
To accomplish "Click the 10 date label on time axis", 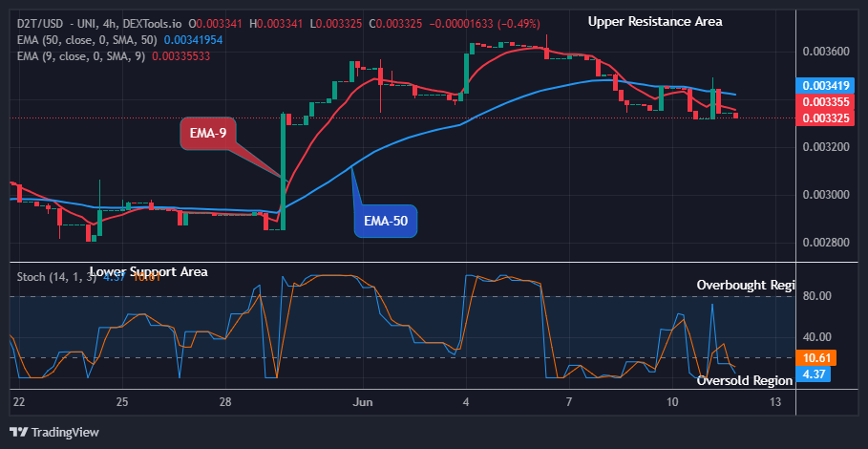I will tap(672, 401).
